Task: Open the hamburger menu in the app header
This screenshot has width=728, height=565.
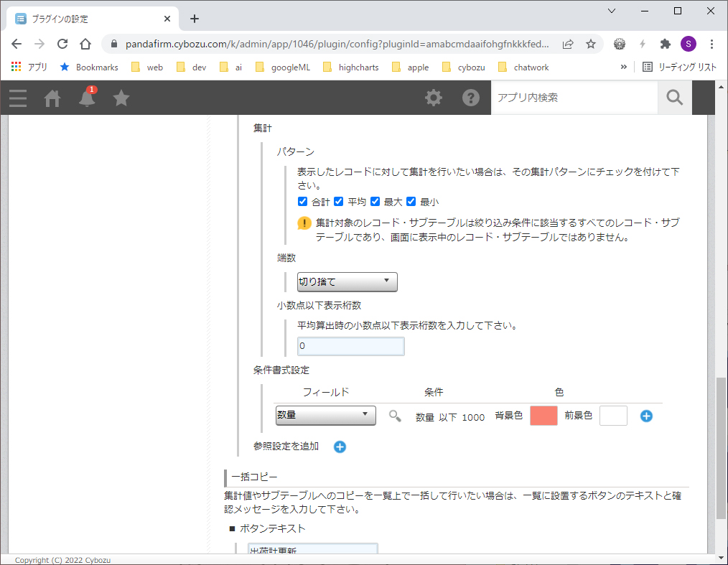Action: pyautogui.click(x=18, y=98)
